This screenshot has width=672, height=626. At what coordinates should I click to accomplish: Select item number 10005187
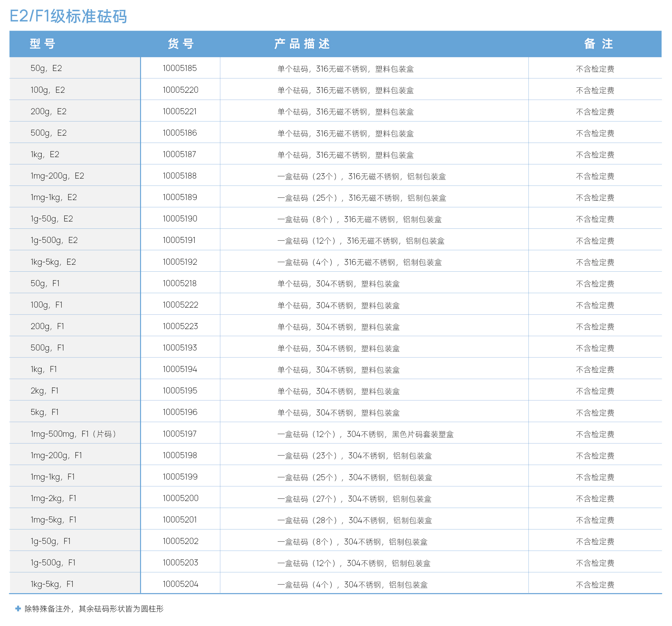coord(180,155)
